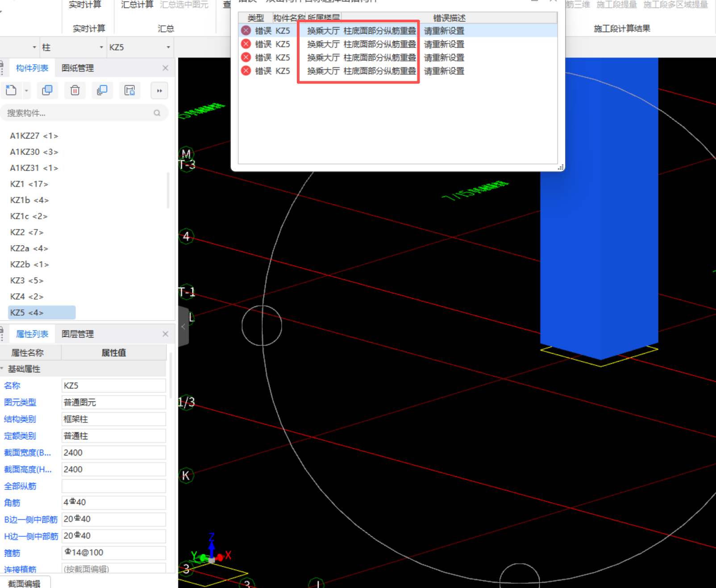
Task: Click the 类型 column header
Action: point(256,18)
